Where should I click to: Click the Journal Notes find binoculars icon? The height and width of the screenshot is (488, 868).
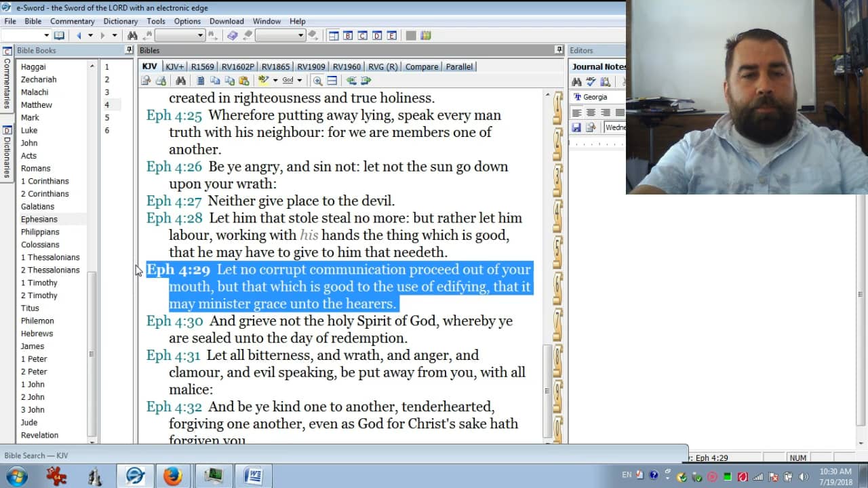(576, 82)
